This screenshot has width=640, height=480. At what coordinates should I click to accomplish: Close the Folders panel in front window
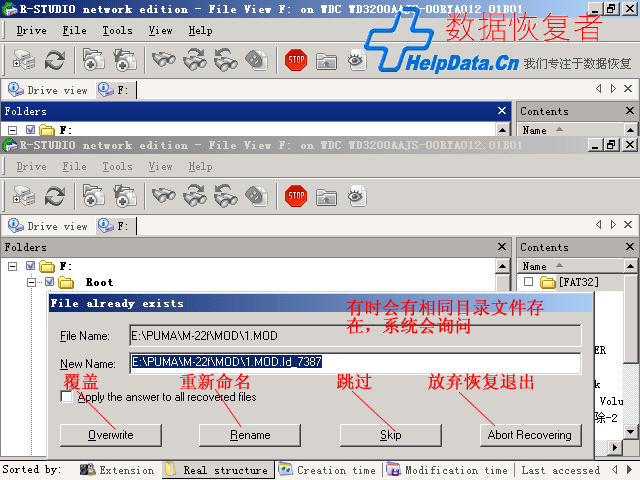point(502,247)
